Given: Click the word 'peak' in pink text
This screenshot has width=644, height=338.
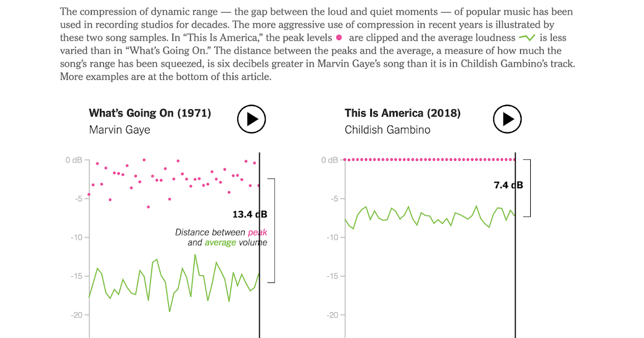Looking at the screenshot, I should pyautogui.click(x=256, y=232).
